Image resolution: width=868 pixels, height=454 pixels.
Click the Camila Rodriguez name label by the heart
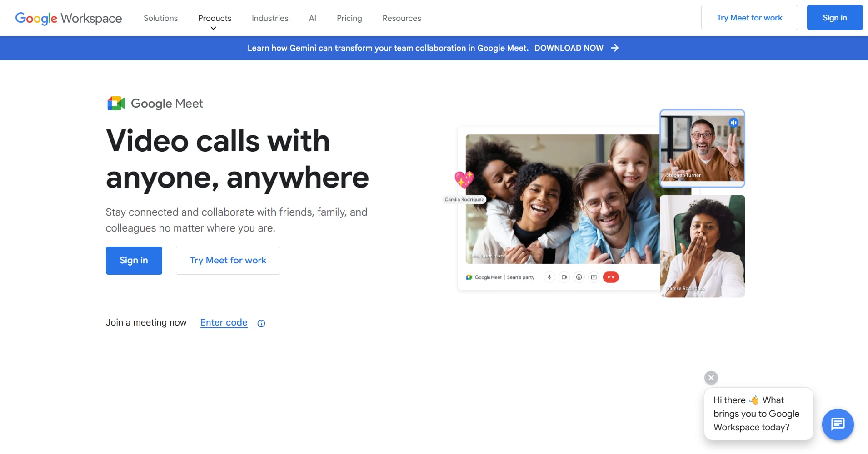pos(464,199)
